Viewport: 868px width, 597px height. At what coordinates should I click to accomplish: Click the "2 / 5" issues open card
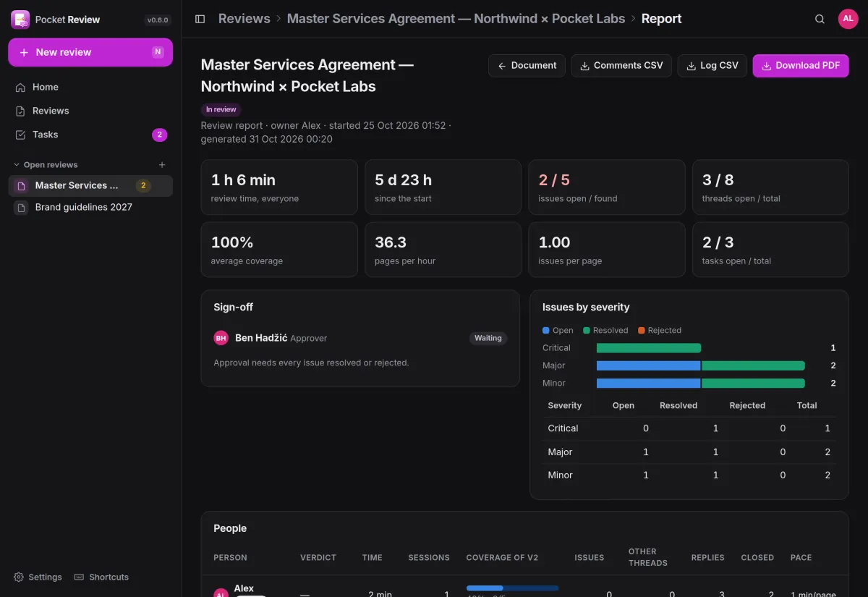pyautogui.click(x=607, y=187)
